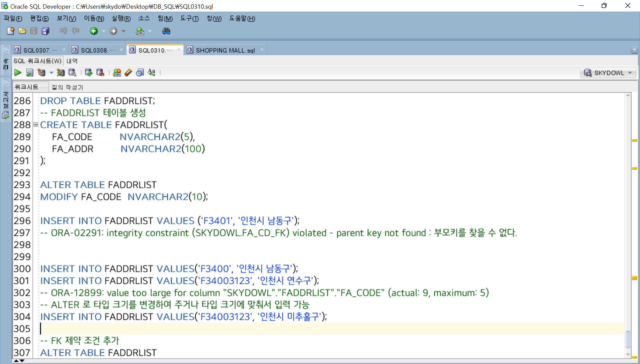Viewport: 640px width, 364px height.
Task: Open SQL history with the clock icon
Action: tap(140, 73)
